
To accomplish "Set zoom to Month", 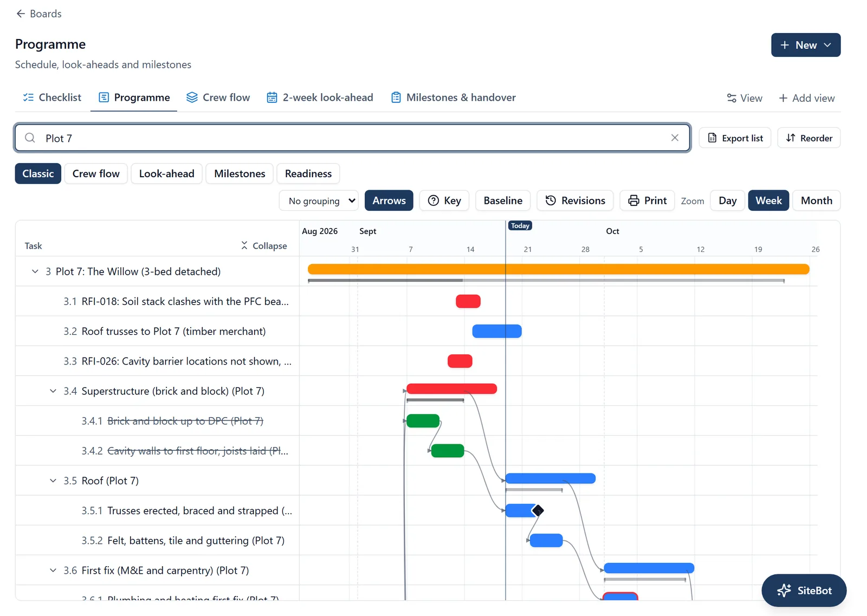I will [x=816, y=200].
